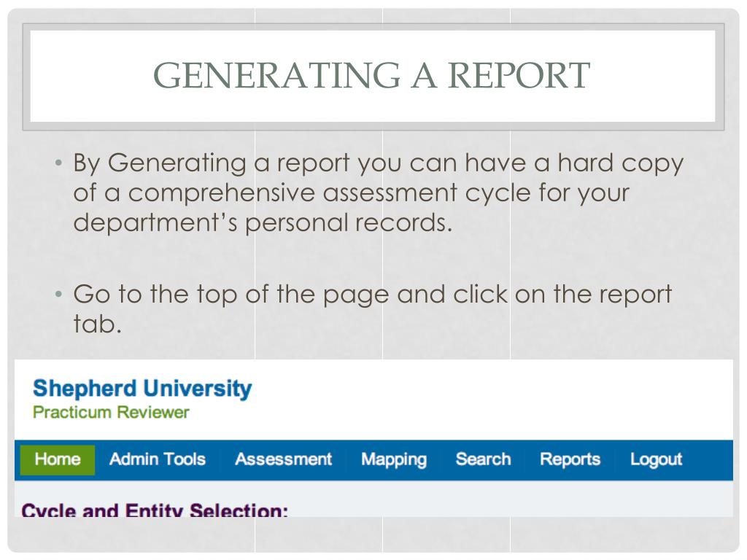This screenshot has height=560, width=747.
Task: Click the bullet dot before 'By Generating'
Action: [x=58, y=163]
